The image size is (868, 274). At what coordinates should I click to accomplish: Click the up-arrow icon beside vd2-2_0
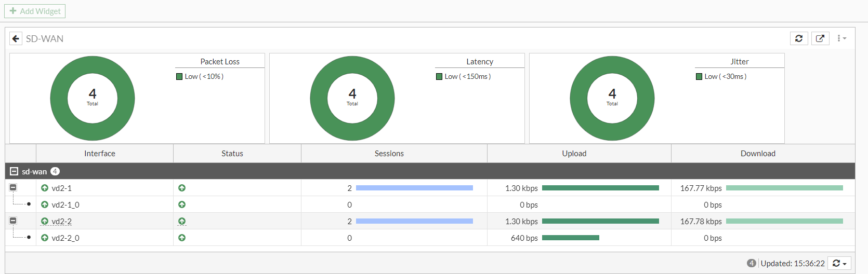(x=45, y=238)
